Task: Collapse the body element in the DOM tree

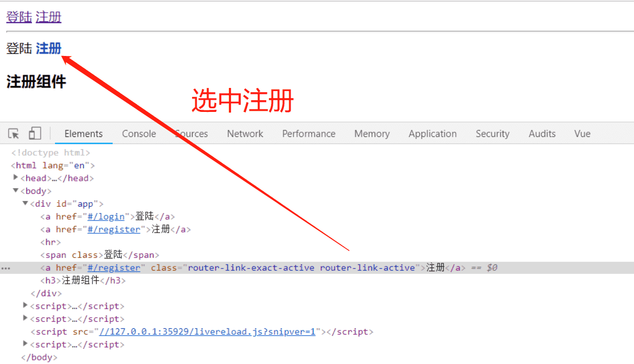Action: (15, 190)
